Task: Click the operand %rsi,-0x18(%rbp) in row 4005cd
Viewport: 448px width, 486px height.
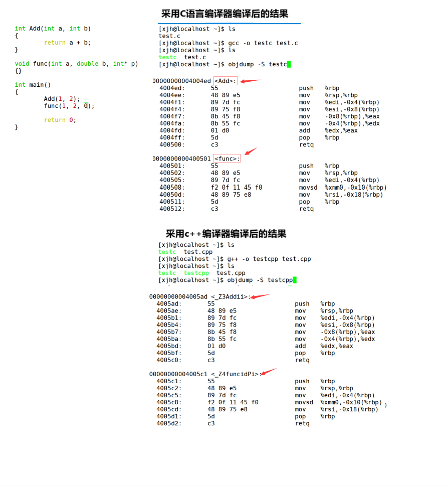Action: [x=349, y=409]
